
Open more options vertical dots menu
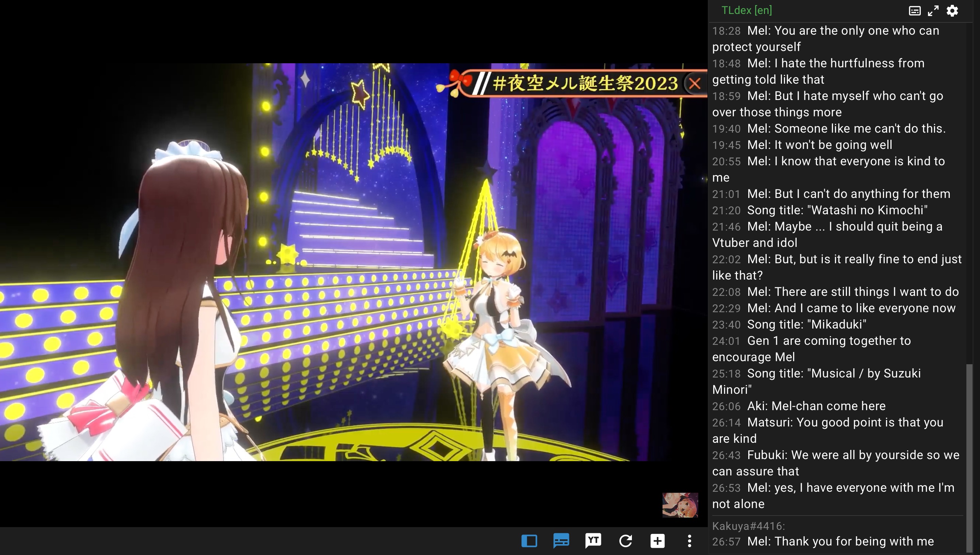click(689, 540)
